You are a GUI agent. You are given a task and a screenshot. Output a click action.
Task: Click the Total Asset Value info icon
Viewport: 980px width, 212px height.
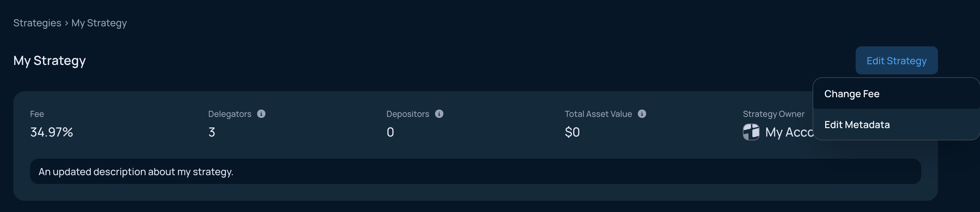click(642, 114)
